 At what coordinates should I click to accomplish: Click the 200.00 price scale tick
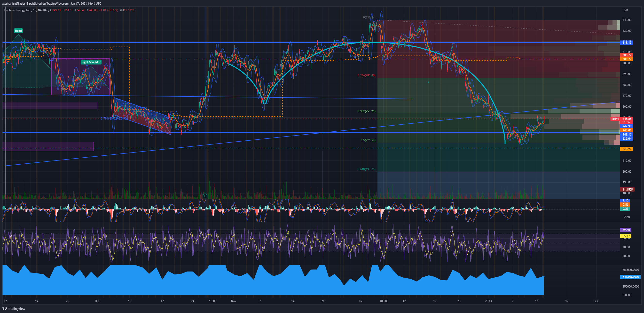click(x=627, y=172)
